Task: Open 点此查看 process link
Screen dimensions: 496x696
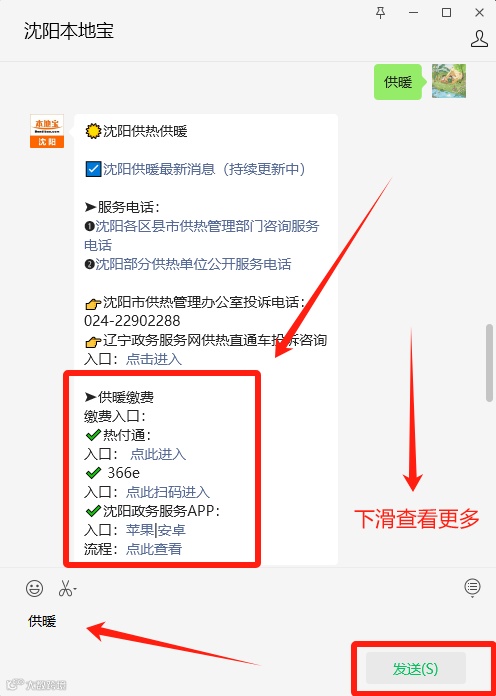Action: coord(154,549)
